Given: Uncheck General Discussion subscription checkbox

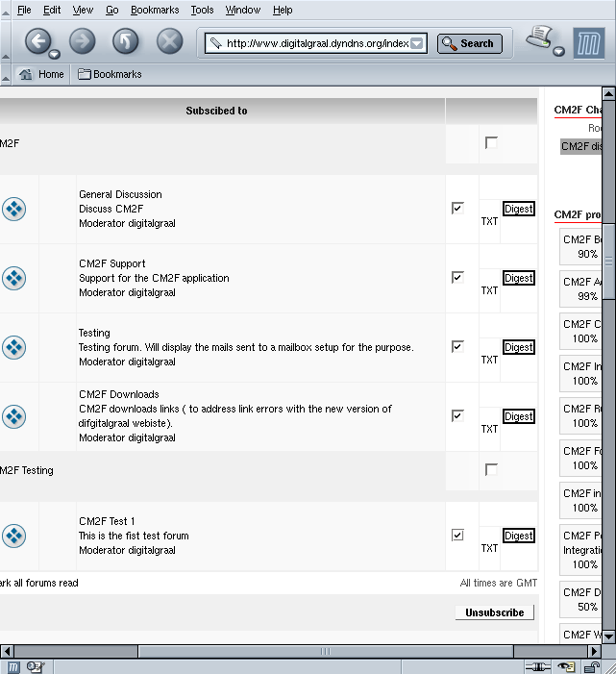Looking at the screenshot, I should [457, 208].
